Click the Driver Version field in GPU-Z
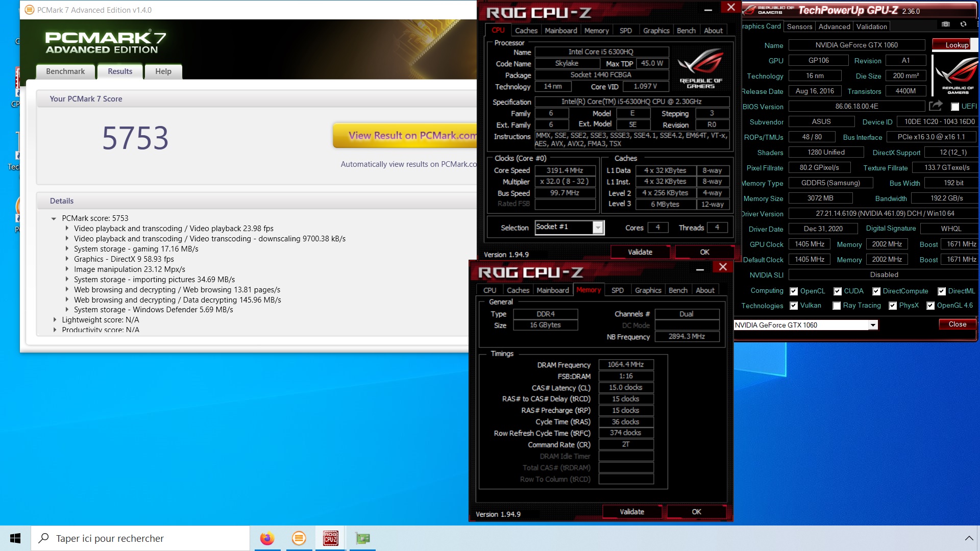Image resolution: width=980 pixels, height=551 pixels. pos(885,213)
